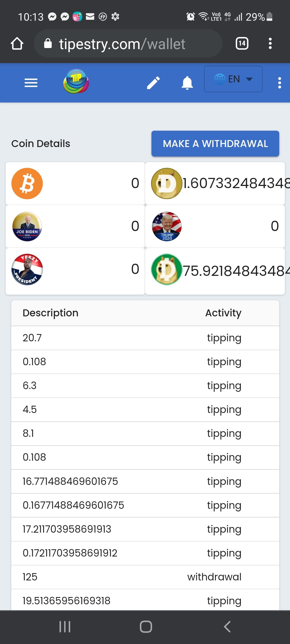Tap the tipestry.com/wallet address bar
290x644 pixels.
pyautogui.click(x=128, y=43)
